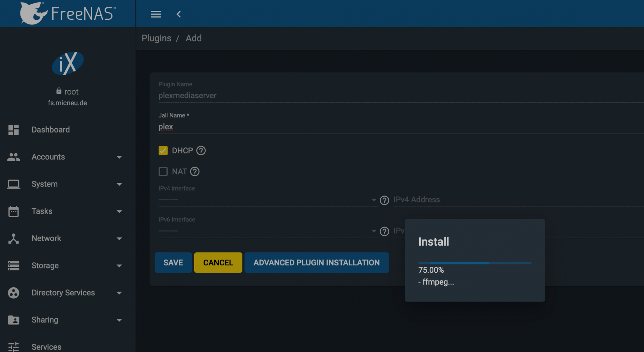This screenshot has width=644, height=352.
Task: Open DHCP help tooltip icon
Action: (x=201, y=151)
